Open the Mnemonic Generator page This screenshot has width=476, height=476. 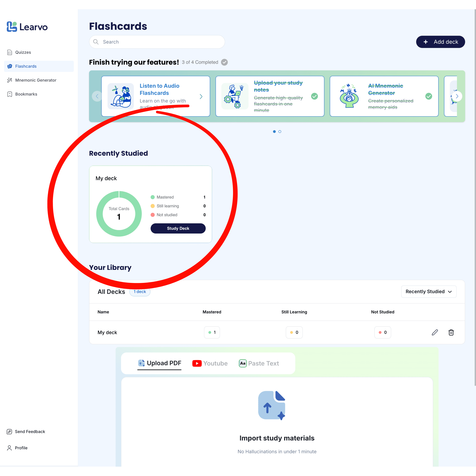coord(36,80)
